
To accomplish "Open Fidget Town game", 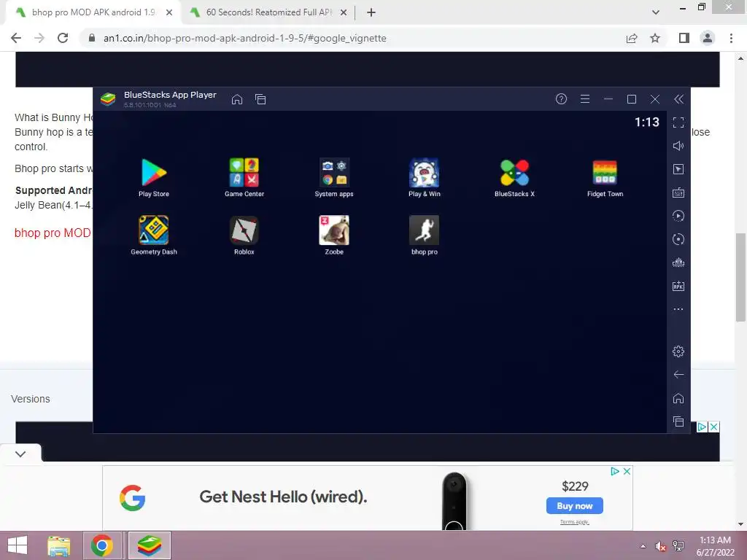I will click(x=605, y=177).
